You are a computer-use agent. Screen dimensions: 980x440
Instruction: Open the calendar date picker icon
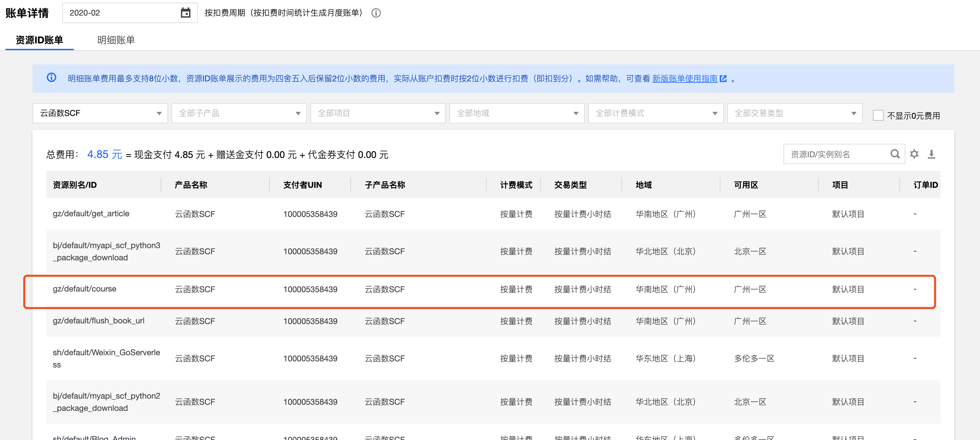click(x=185, y=13)
